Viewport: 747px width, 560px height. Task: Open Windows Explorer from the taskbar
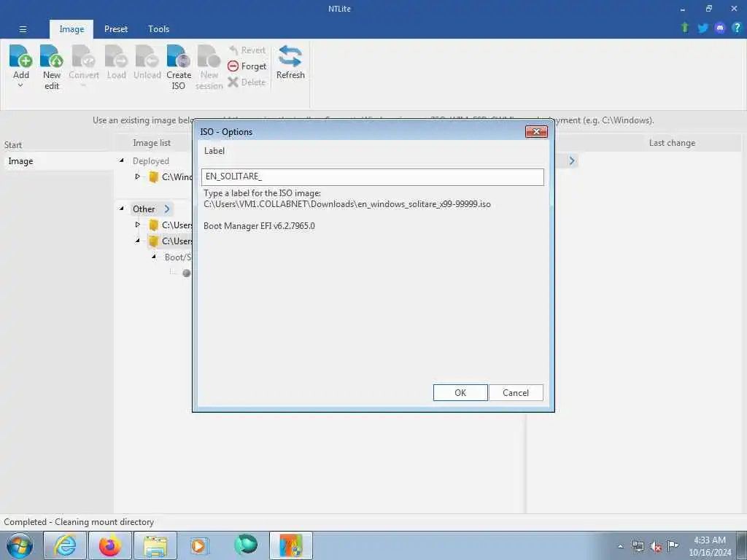[x=155, y=545]
